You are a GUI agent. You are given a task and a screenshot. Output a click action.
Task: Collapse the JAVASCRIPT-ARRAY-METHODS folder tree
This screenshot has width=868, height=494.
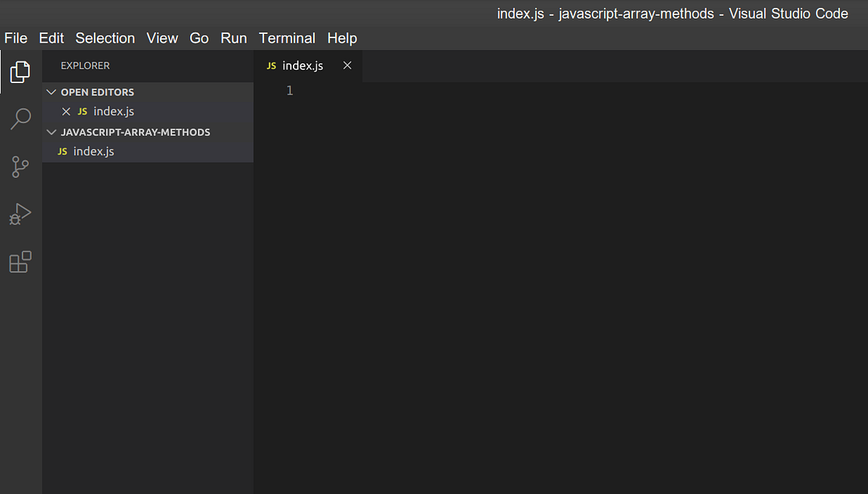(x=51, y=132)
